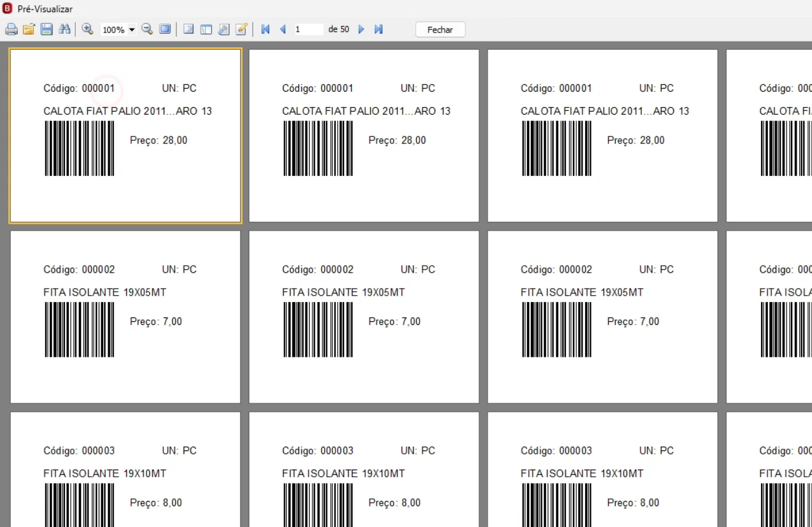Click the 'de 50' page count text
Viewport: 812px width, 527px height.
[338, 29]
